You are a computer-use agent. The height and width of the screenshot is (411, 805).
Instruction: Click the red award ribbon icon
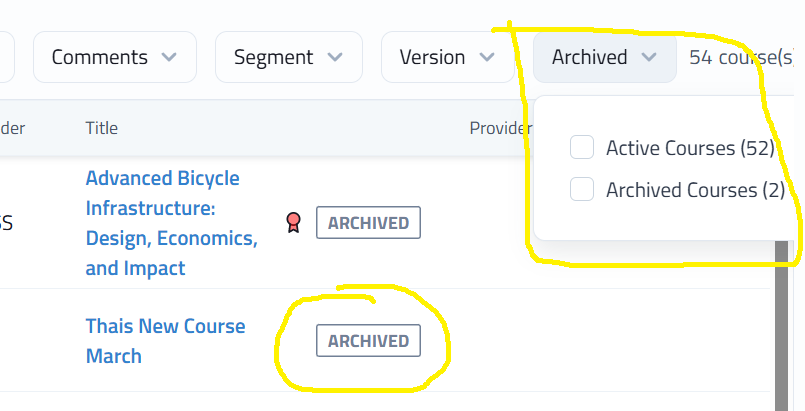[293, 222]
